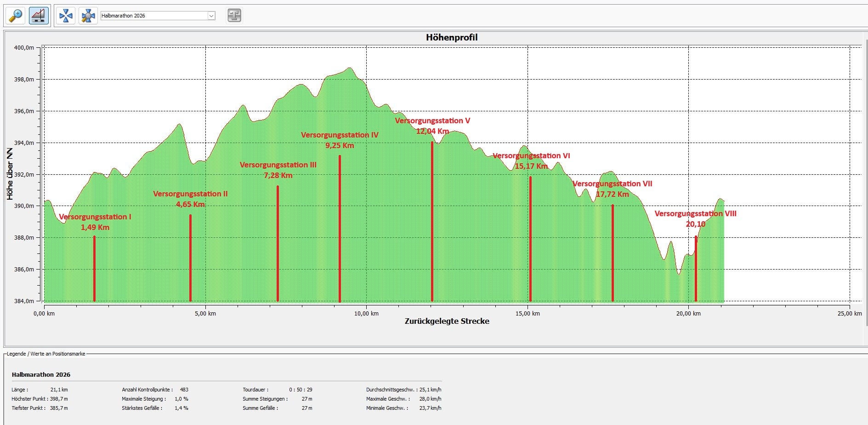Screen dimensions: 868x425
Task: Select the magnifier zoom-in tool
Action: (x=16, y=16)
